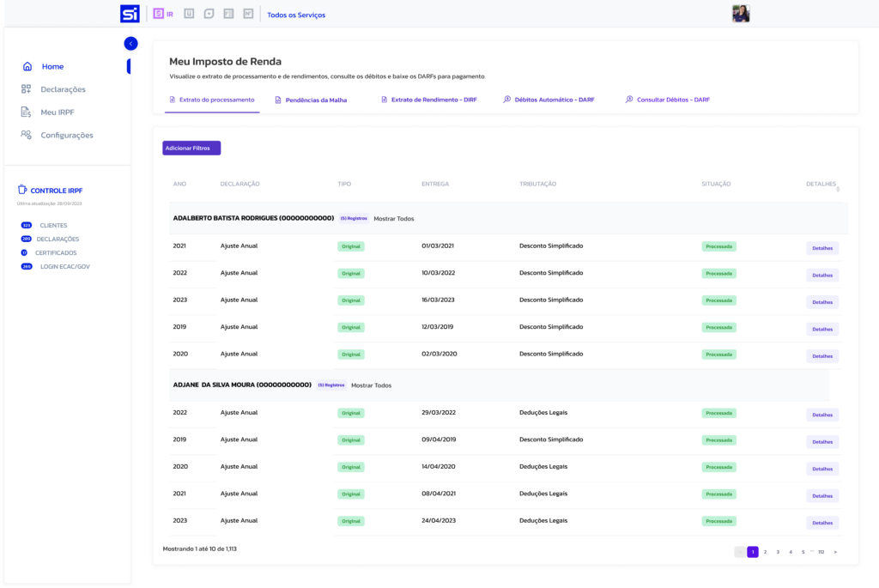Open Configurações users icon in sidebar
Viewport: 879px width, 588px height.
coord(27,135)
